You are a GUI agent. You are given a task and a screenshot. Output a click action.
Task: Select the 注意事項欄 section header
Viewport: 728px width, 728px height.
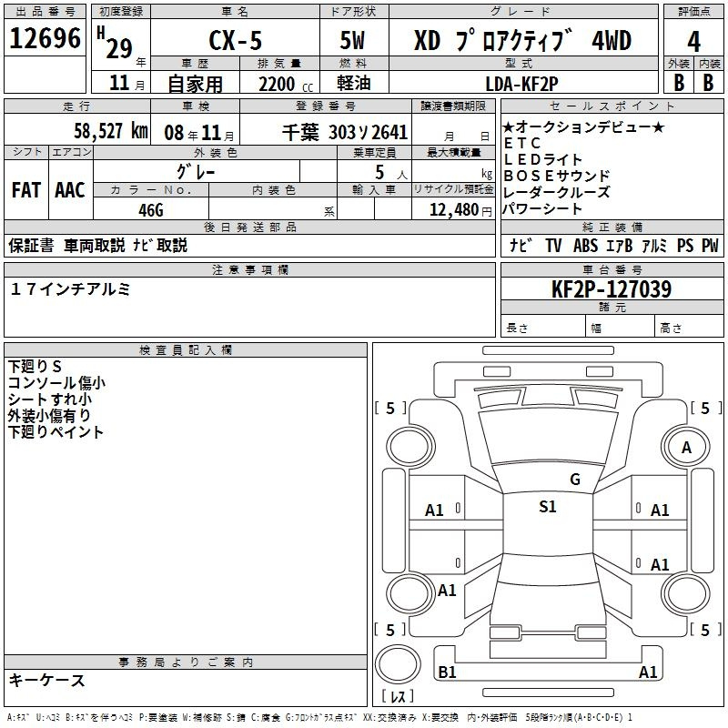pyautogui.click(x=249, y=269)
